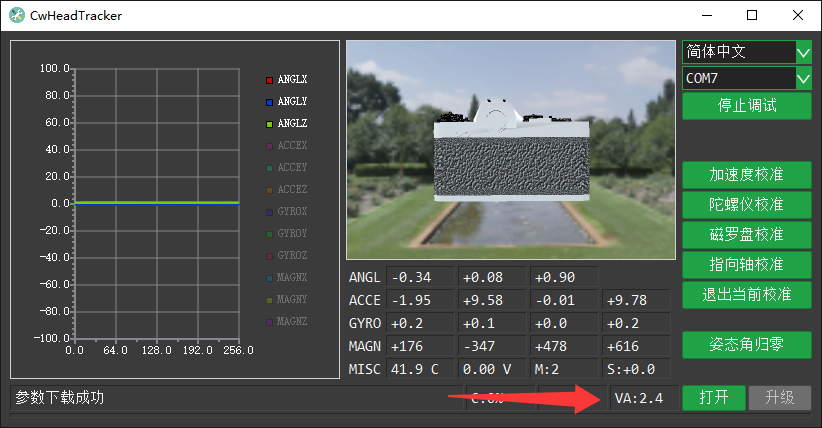
Task: Toggle the ANGLZ chart series
Action: pyautogui.click(x=287, y=124)
